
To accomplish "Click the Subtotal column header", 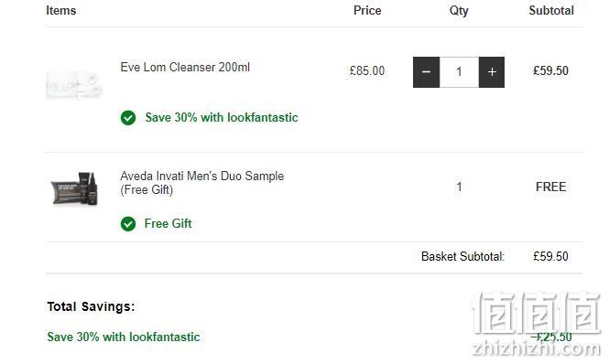I will (551, 10).
